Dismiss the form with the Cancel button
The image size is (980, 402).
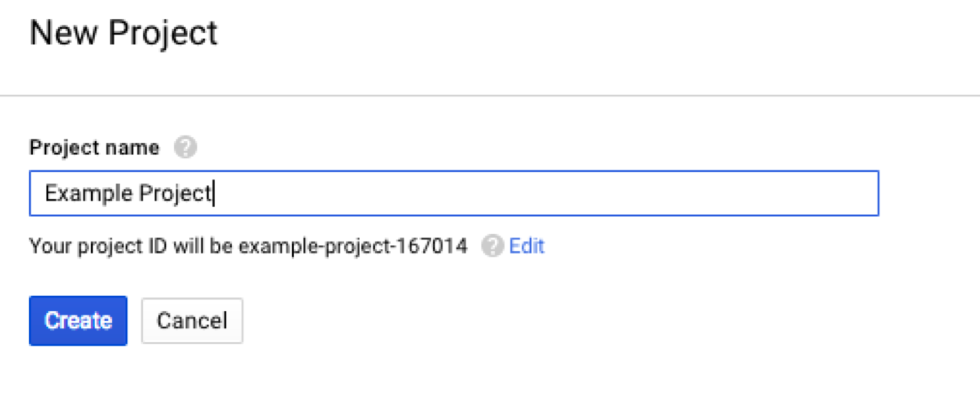coord(192,320)
